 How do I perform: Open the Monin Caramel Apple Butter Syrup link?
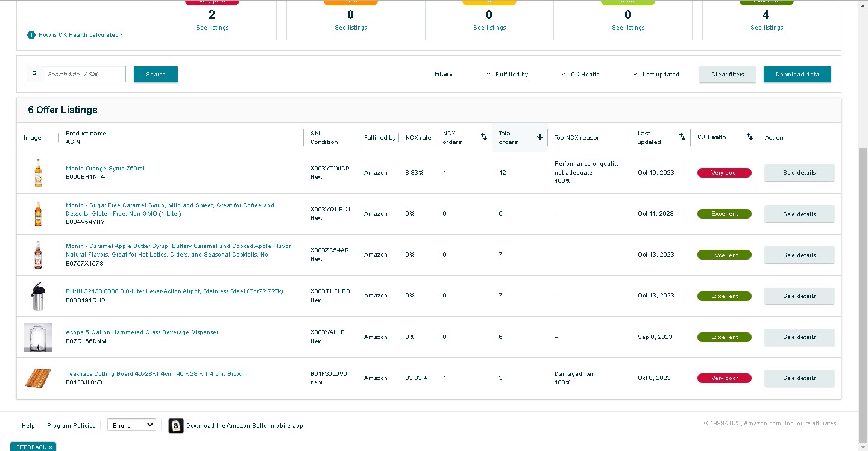tap(178, 250)
